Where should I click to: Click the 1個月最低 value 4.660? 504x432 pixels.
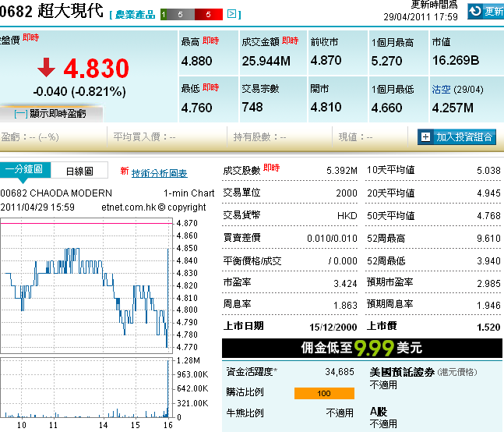(x=386, y=108)
